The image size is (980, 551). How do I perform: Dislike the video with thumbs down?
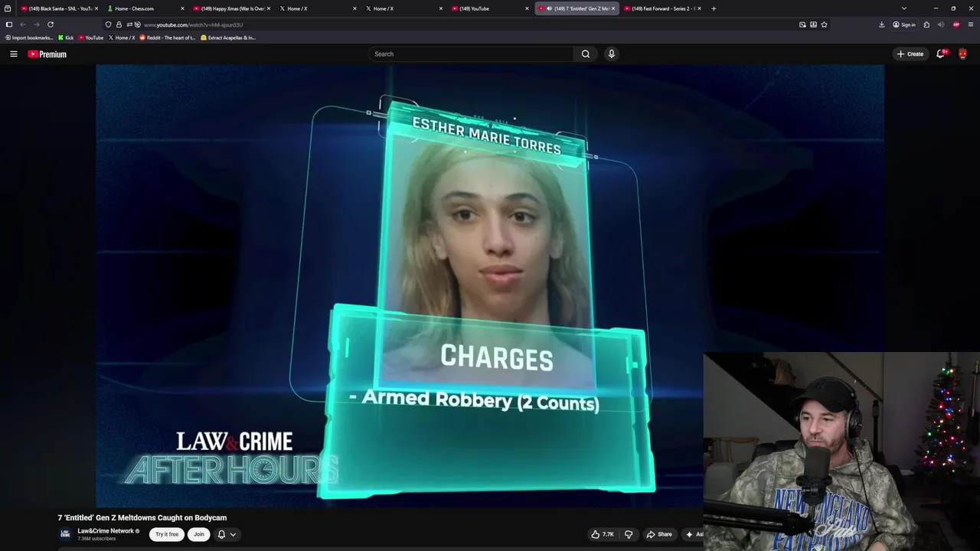click(x=629, y=534)
